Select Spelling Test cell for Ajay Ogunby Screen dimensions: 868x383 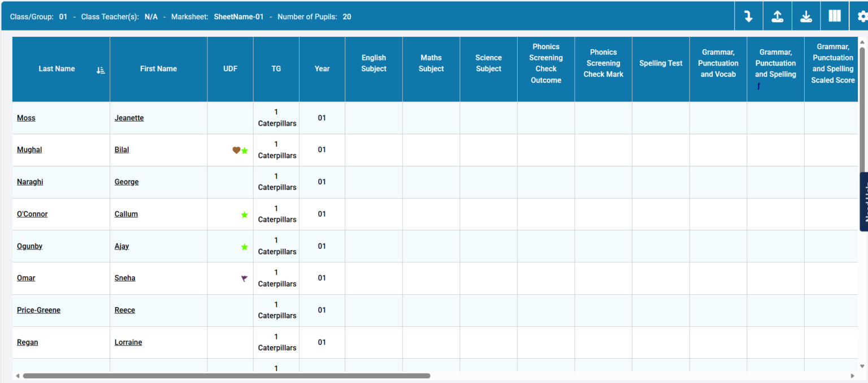click(x=661, y=246)
